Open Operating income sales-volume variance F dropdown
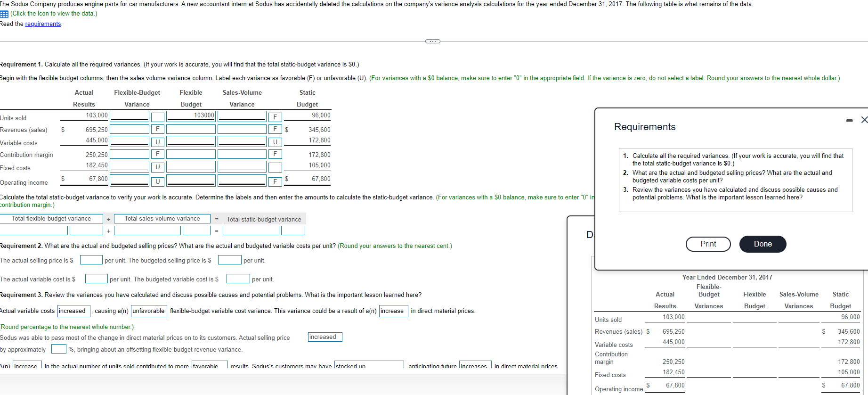Screen dimensions: 868x395 coord(275,181)
